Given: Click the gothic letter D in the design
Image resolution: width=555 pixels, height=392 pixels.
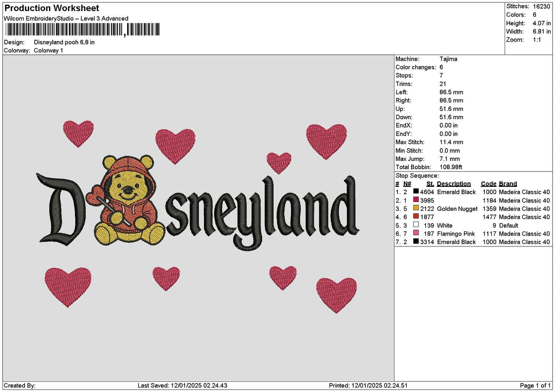Looking at the screenshot, I should point(62,208).
